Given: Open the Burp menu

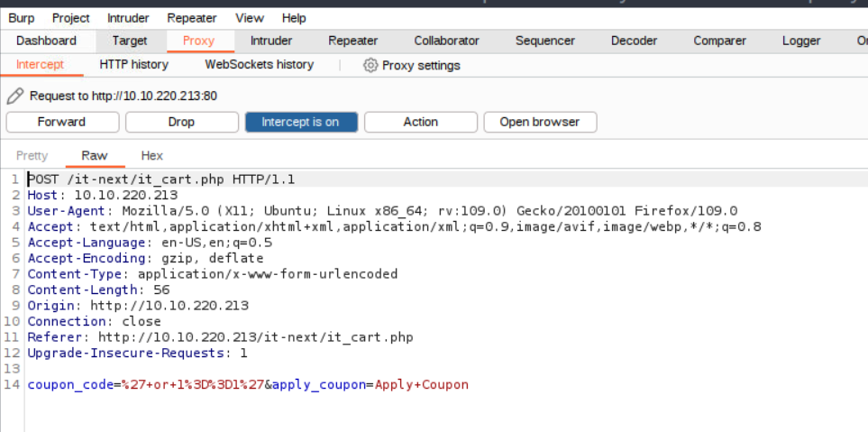Looking at the screenshot, I should 23,18.
